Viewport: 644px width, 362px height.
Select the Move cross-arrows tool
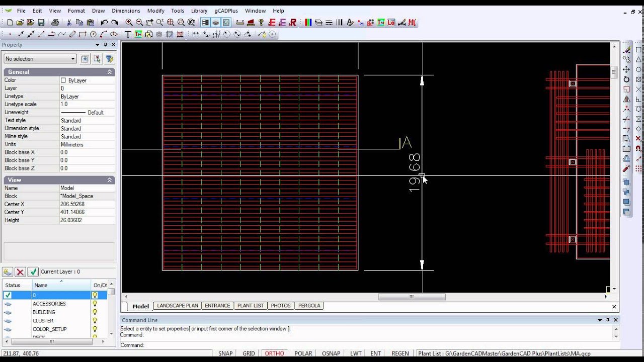pyautogui.click(x=626, y=69)
